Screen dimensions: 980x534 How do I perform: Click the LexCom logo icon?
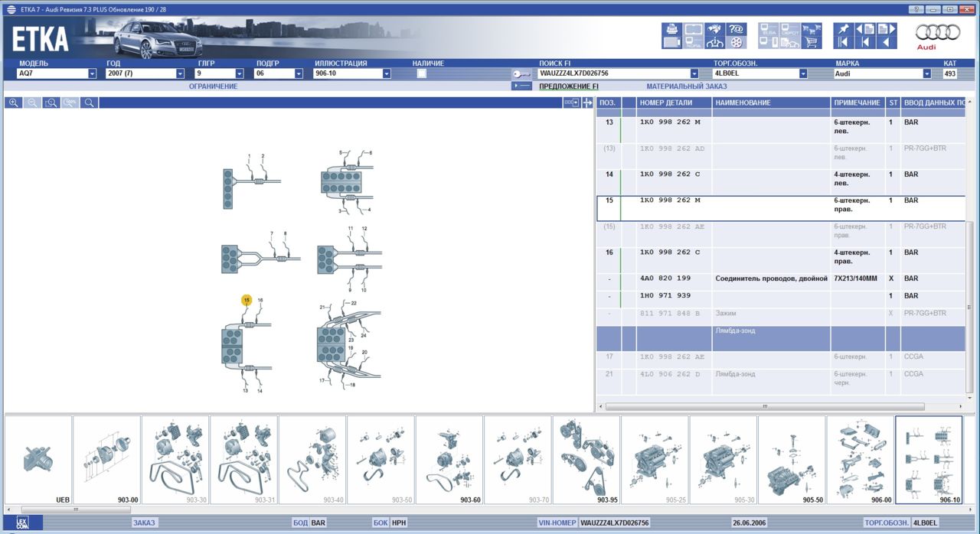pos(21,523)
